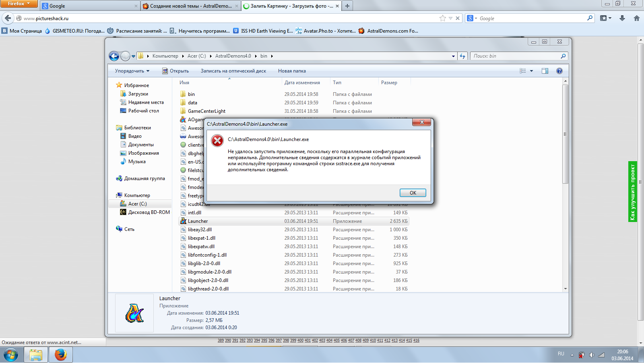This screenshot has width=644, height=363.
Task: Open the Firefox Home page icon
Action: click(637, 18)
